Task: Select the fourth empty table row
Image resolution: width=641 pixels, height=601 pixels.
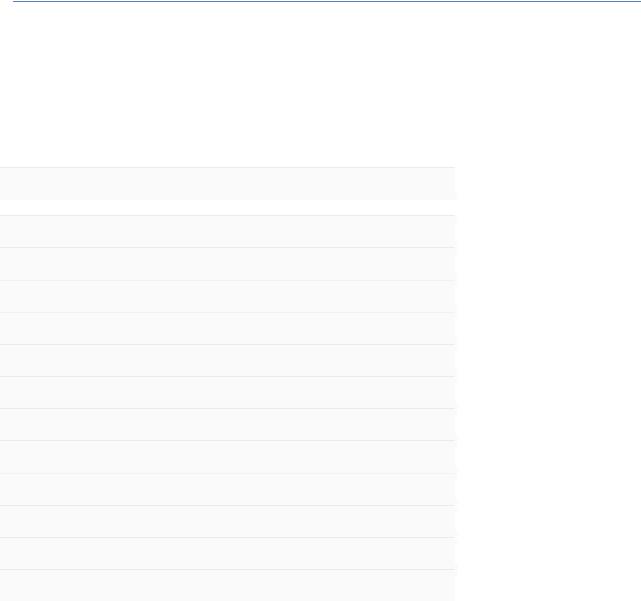Action: tap(228, 329)
